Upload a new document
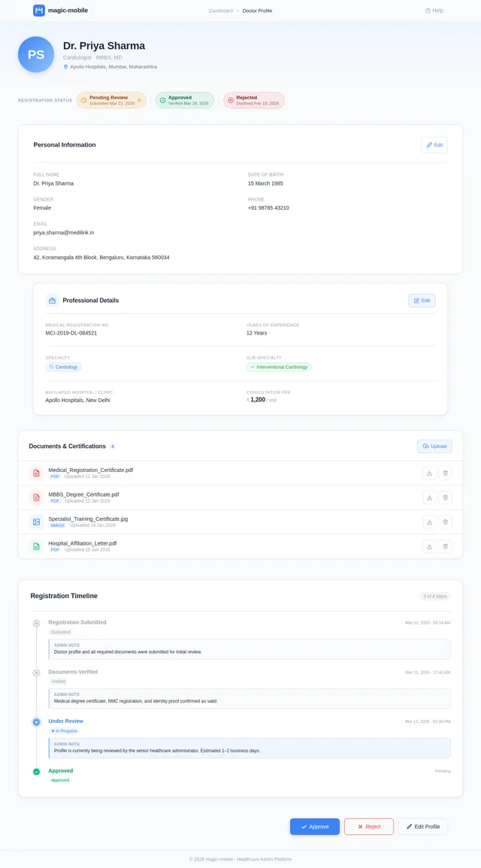The width and height of the screenshot is (481, 868). [434, 446]
